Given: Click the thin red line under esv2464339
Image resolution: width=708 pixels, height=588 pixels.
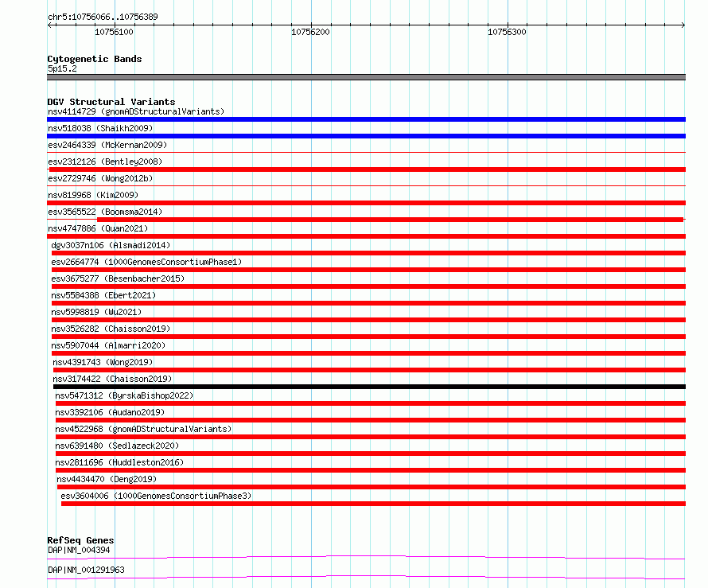Looking at the screenshot, I should pos(366,153).
